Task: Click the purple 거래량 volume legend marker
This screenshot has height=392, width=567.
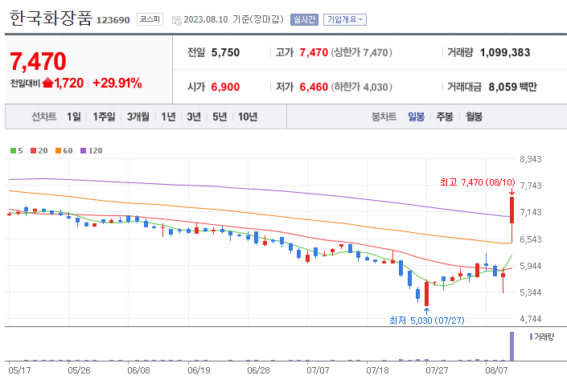Action: point(531,337)
